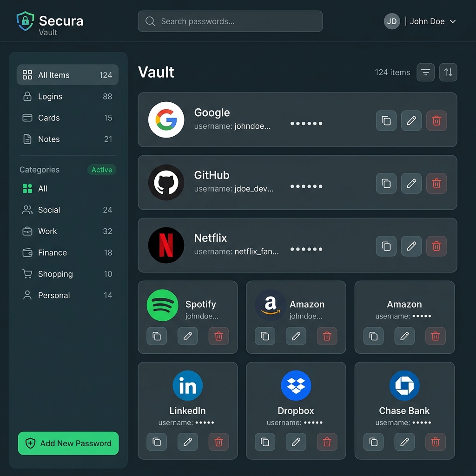Image resolution: width=476 pixels, height=476 pixels.
Task: Click the 'jdoe_dev...' username text
Action: click(x=254, y=189)
